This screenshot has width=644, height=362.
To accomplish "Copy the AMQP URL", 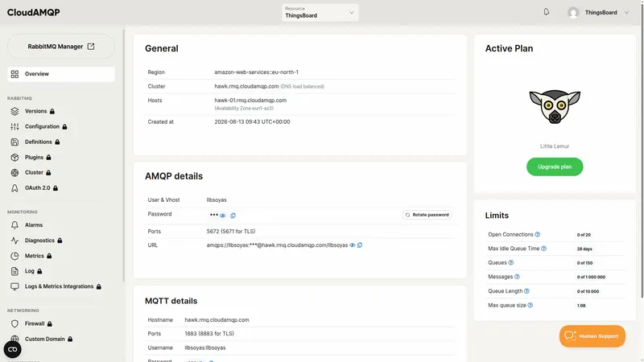I will pyautogui.click(x=360, y=245).
